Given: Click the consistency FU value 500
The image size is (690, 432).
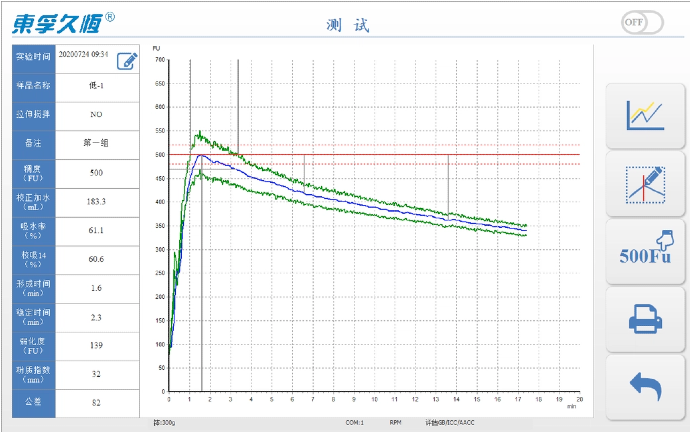Looking at the screenshot, I should tap(97, 172).
